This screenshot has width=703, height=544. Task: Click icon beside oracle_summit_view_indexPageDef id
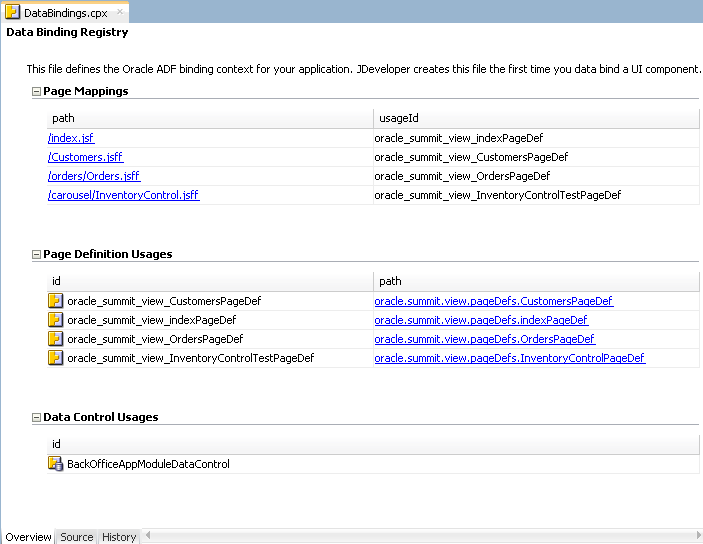[x=56, y=320]
